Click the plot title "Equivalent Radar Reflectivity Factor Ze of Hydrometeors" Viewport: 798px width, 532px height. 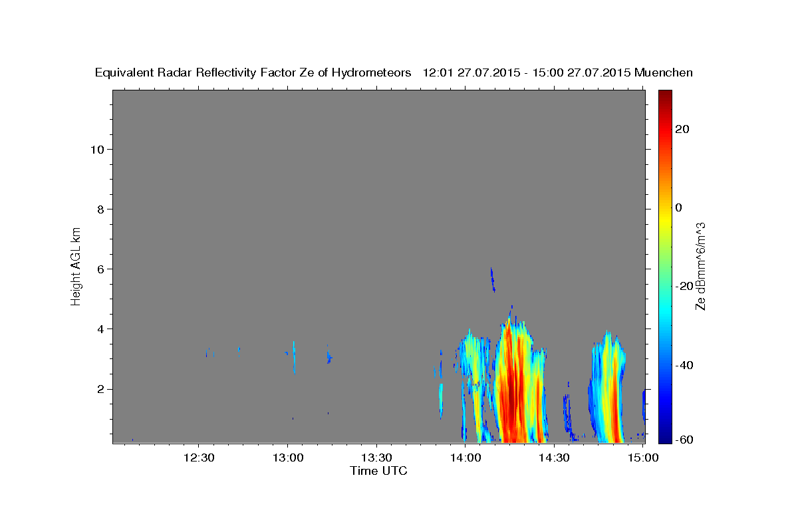[x=253, y=73]
